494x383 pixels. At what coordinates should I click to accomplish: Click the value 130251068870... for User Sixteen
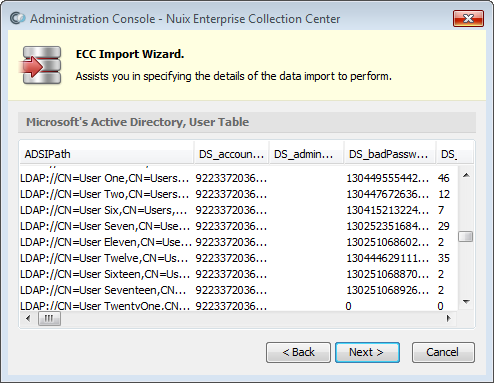(388, 274)
